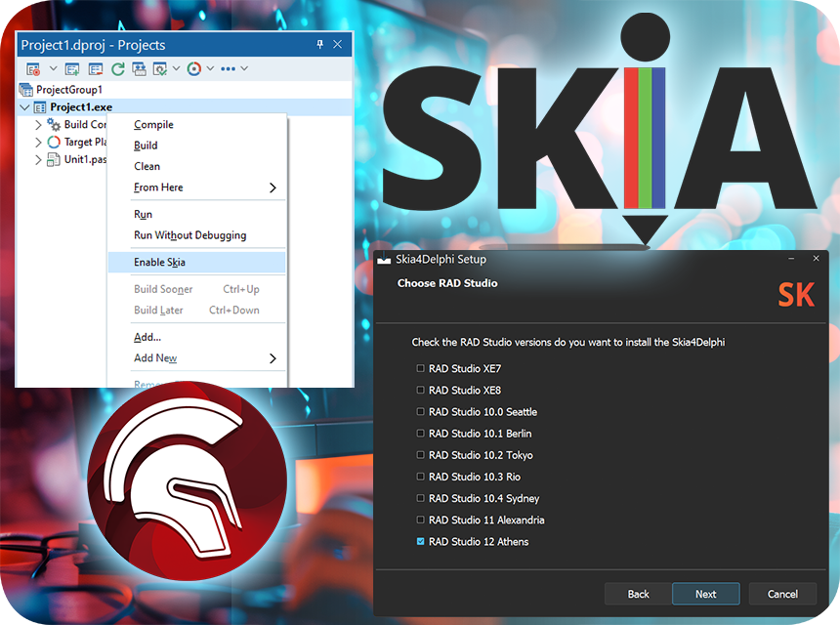840x625 pixels.
Task: Check the RAD Studio 11 Alexandria checkbox
Action: pyautogui.click(x=420, y=520)
